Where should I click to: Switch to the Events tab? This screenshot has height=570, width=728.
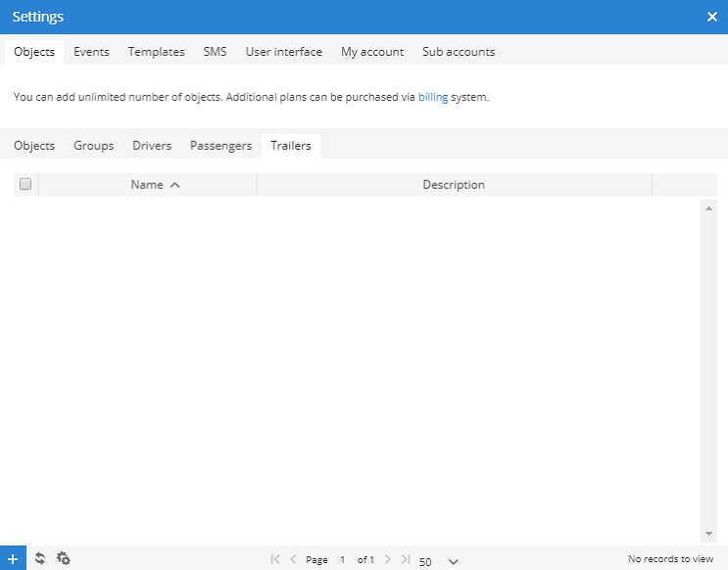pyautogui.click(x=91, y=52)
